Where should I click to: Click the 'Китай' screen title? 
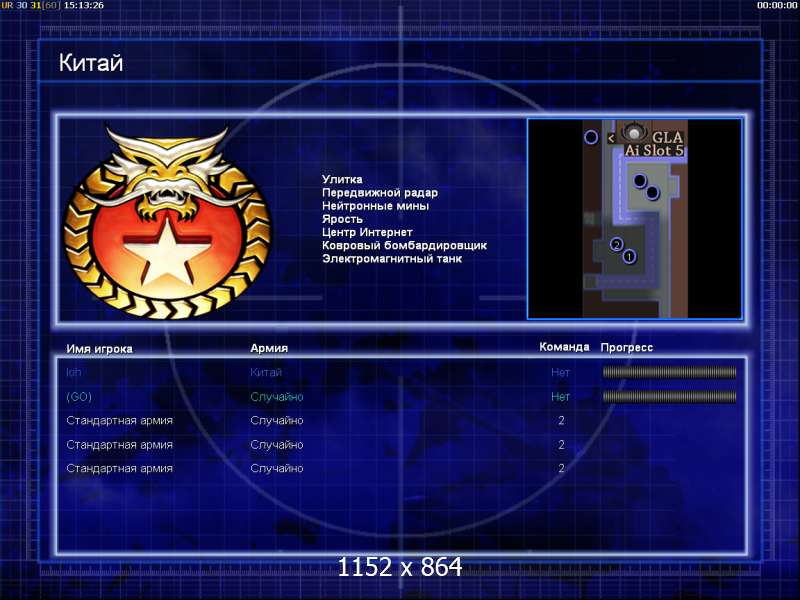click(x=91, y=63)
